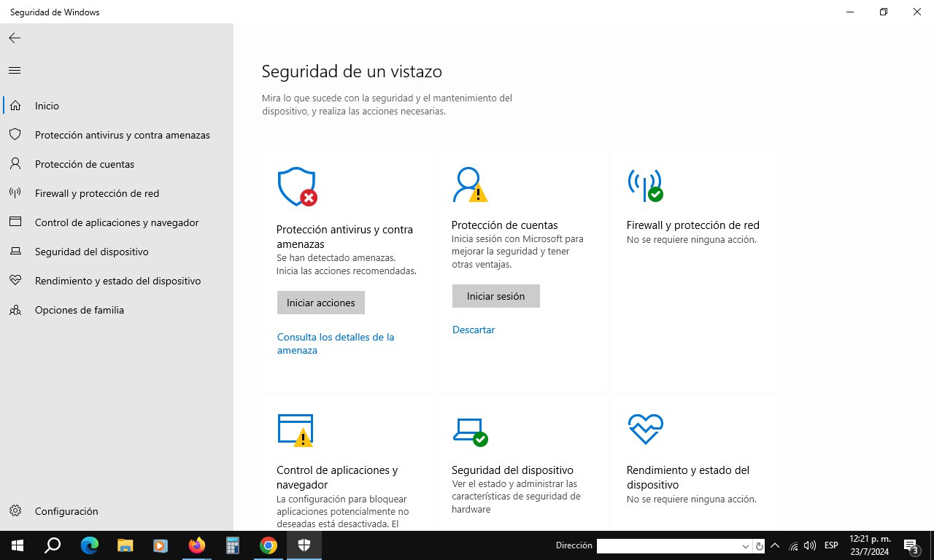Select Control de aplicaciones y navegador in sidebar

tap(117, 222)
